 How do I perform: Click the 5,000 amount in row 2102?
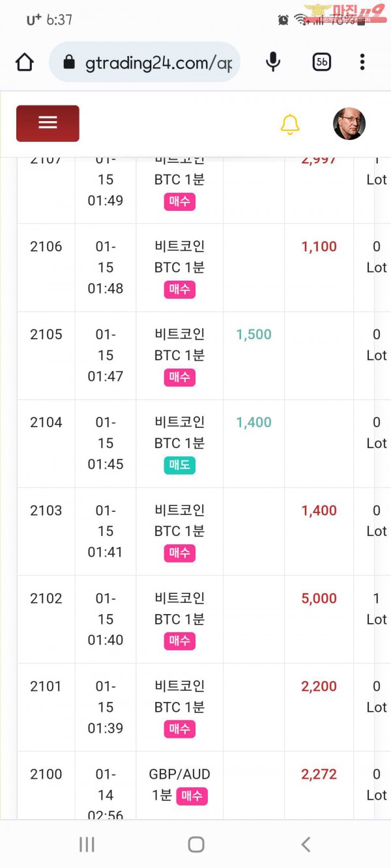point(319,598)
